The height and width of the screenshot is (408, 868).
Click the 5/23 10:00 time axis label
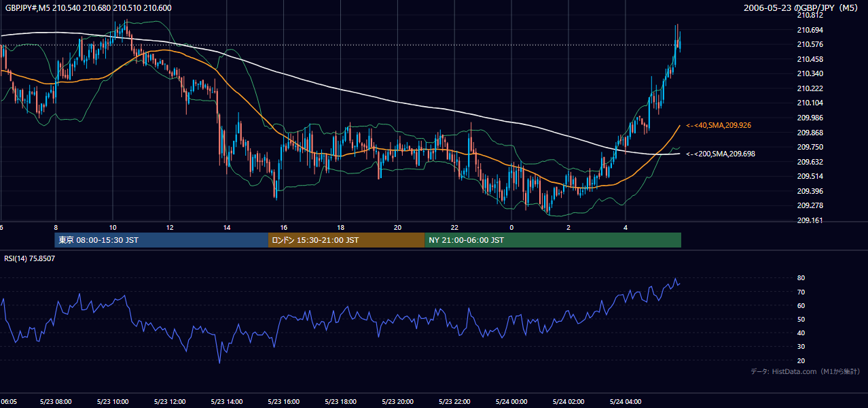(x=112, y=401)
